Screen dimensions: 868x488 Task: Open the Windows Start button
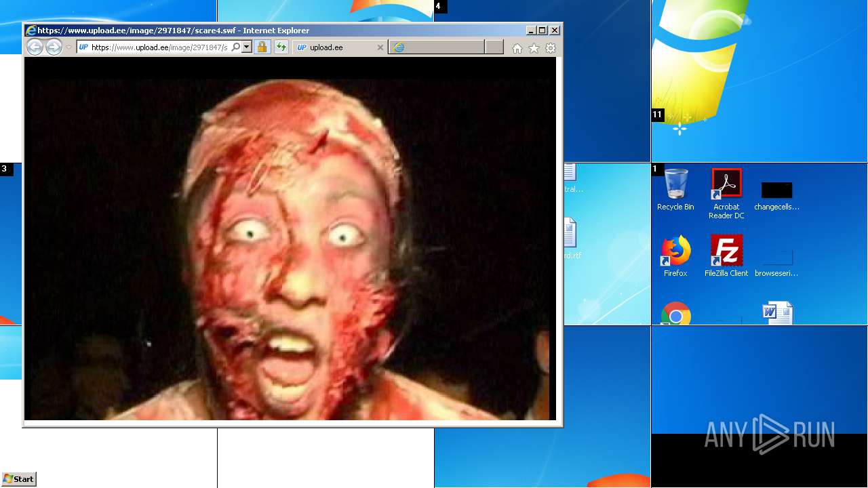coord(19,479)
